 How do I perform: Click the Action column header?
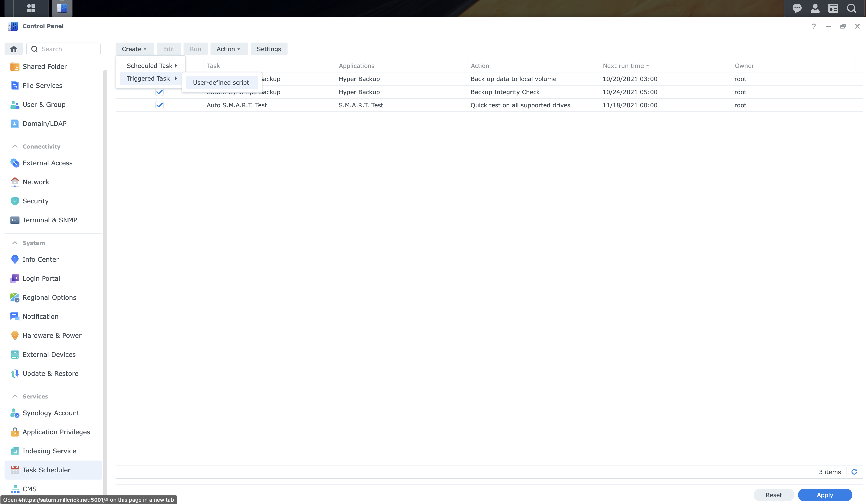533,66
